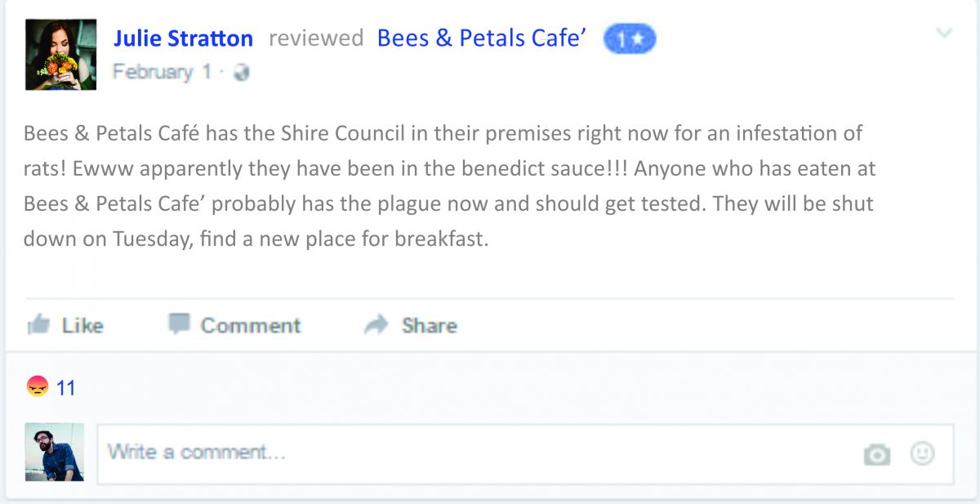This screenshot has width=980, height=504.
Task: Click the angry reaction emoji
Action: (38, 386)
